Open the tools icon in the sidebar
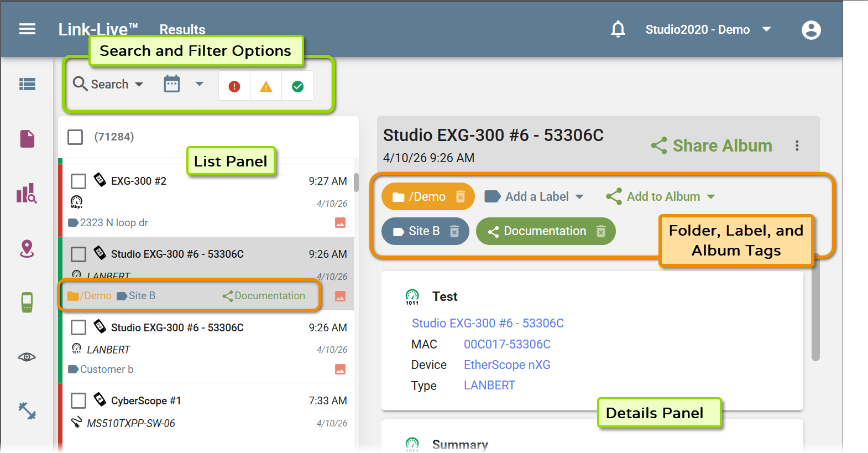This screenshot has height=453, width=868. (x=27, y=411)
